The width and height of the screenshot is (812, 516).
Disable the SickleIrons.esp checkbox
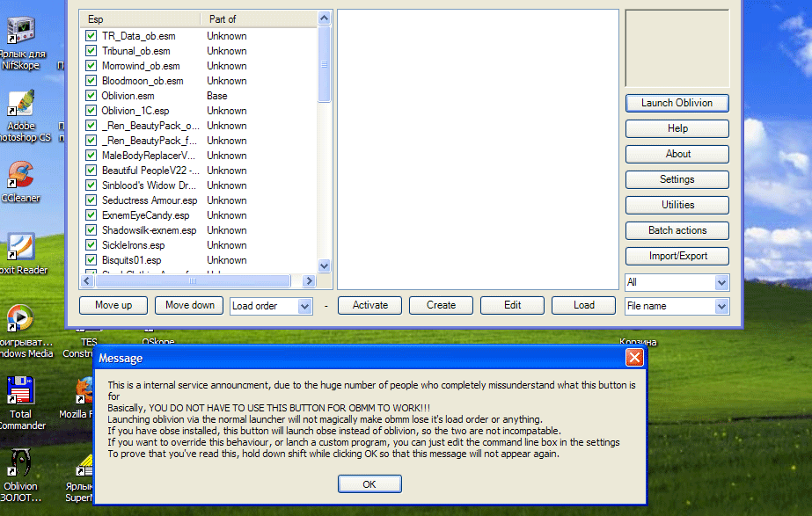(x=91, y=245)
